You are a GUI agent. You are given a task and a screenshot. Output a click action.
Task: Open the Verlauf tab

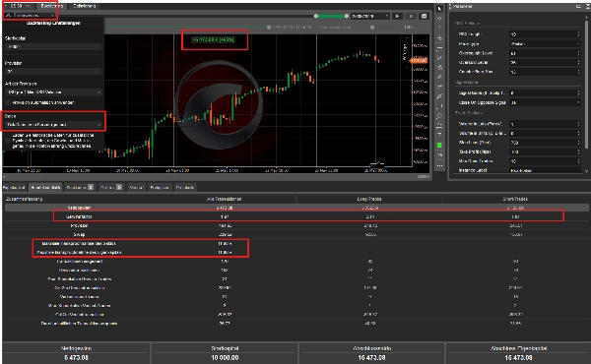coord(137,188)
